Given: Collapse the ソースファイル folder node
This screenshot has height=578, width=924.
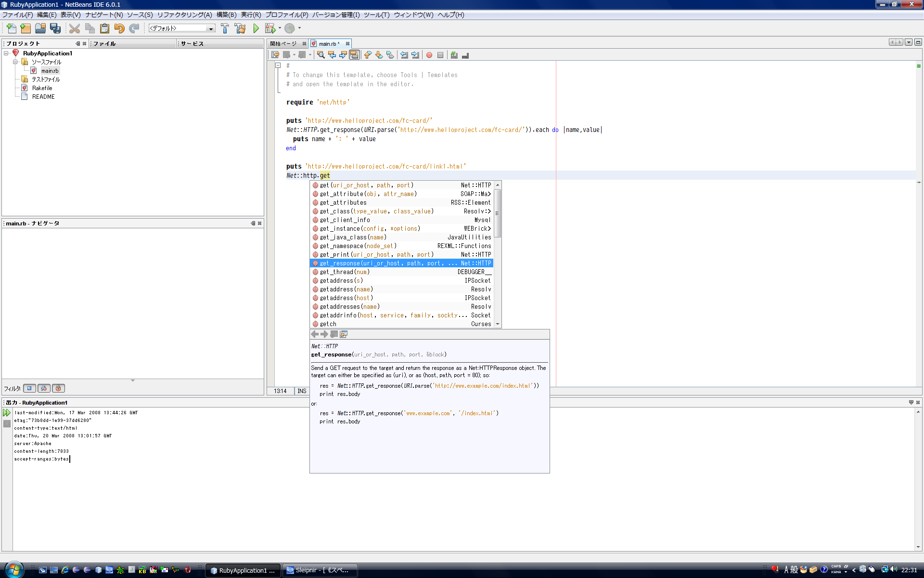Looking at the screenshot, I should pos(15,62).
